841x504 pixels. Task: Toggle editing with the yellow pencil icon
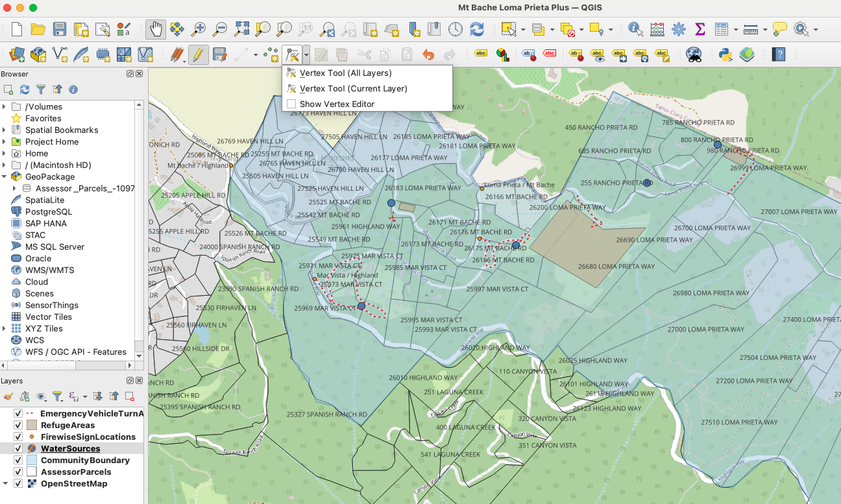point(198,54)
